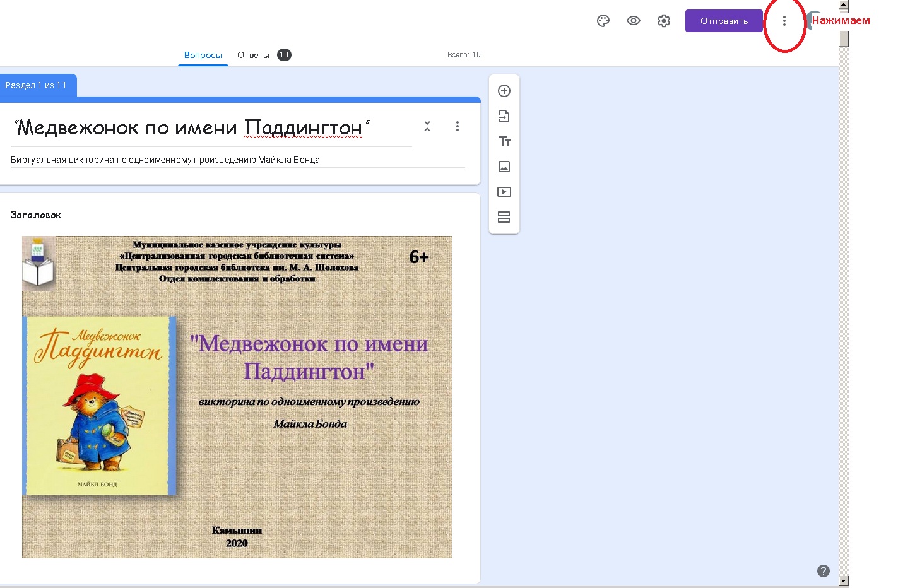Add an image from the sidebar
Viewport: 898px width, 588px height.
tap(504, 167)
